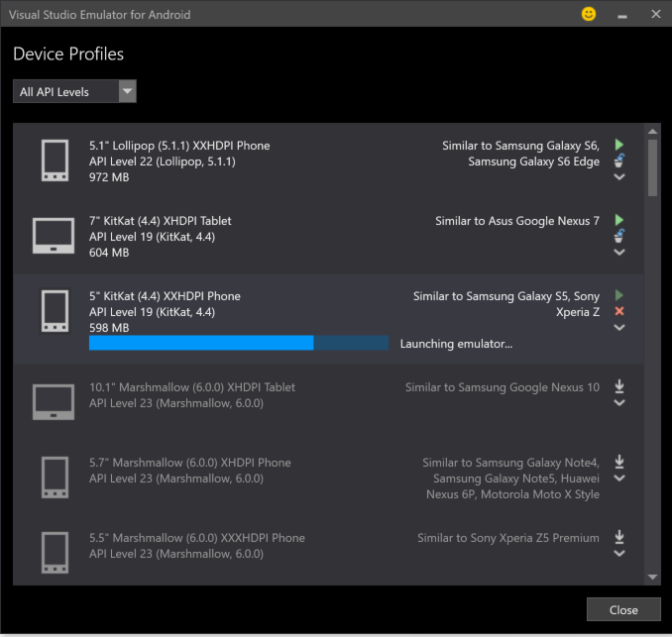Image resolution: width=672 pixels, height=637 pixels.
Task: Expand details for 5" KitKat phone
Action: click(x=619, y=328)
